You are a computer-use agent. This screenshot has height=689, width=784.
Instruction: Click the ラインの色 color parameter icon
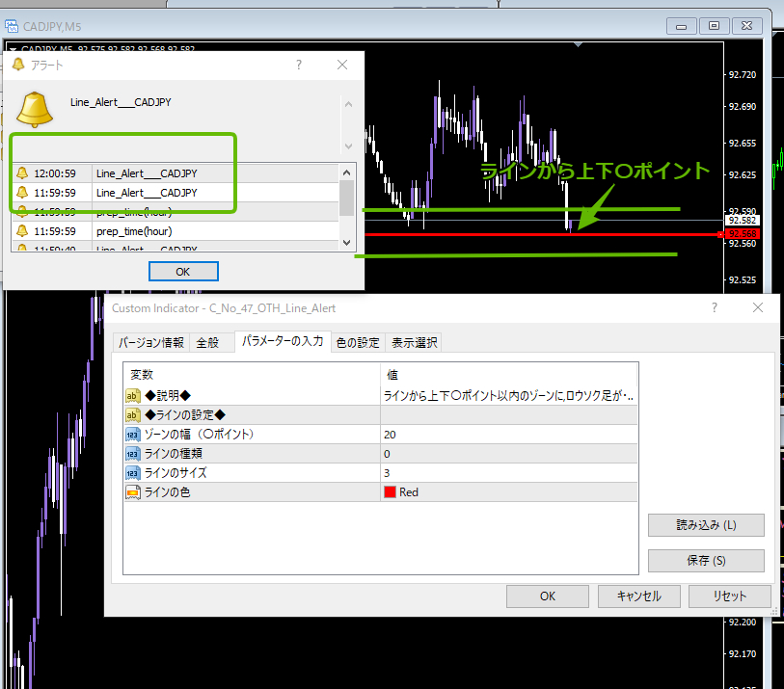click(x=132, y=492)
